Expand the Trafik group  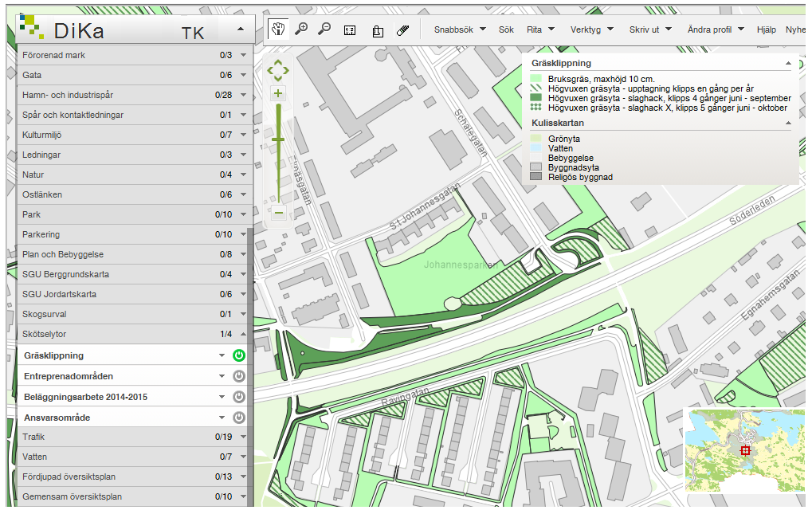243,437
